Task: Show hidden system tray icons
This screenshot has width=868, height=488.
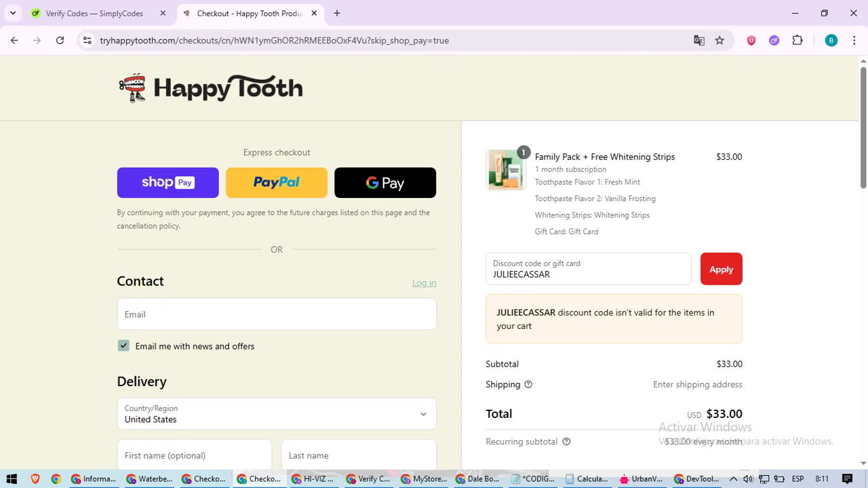Action: [733, 479]
